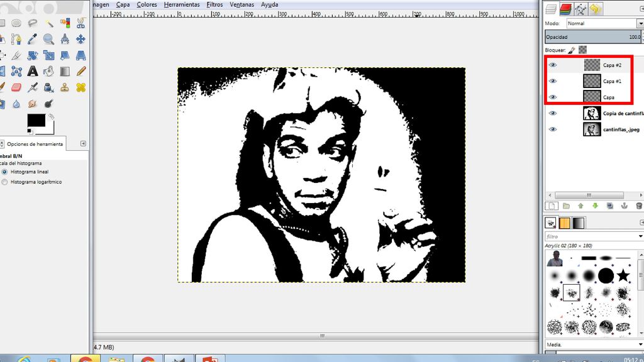The width and height of the screenshot is (644, 362).
Task: Switch to the Undo History tab
Action: (x=595, y=9)
